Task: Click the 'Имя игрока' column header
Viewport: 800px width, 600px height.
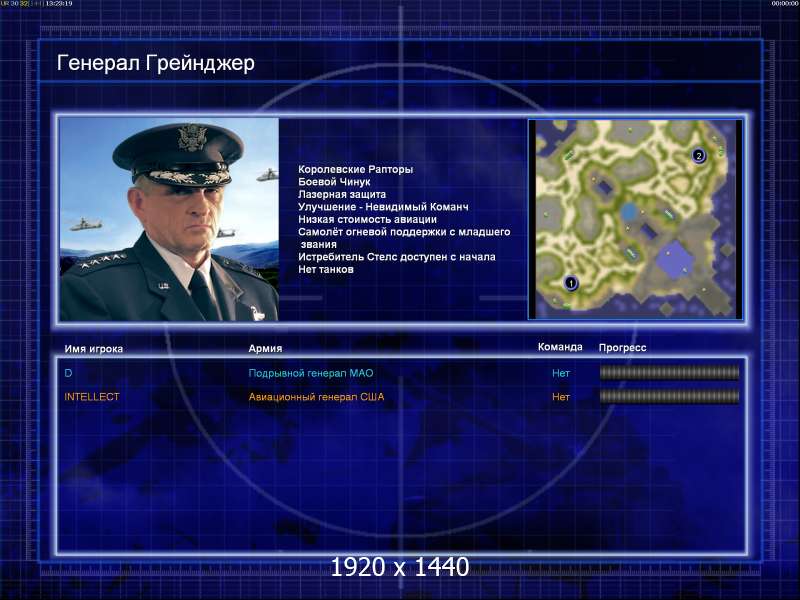Action: 94,349
